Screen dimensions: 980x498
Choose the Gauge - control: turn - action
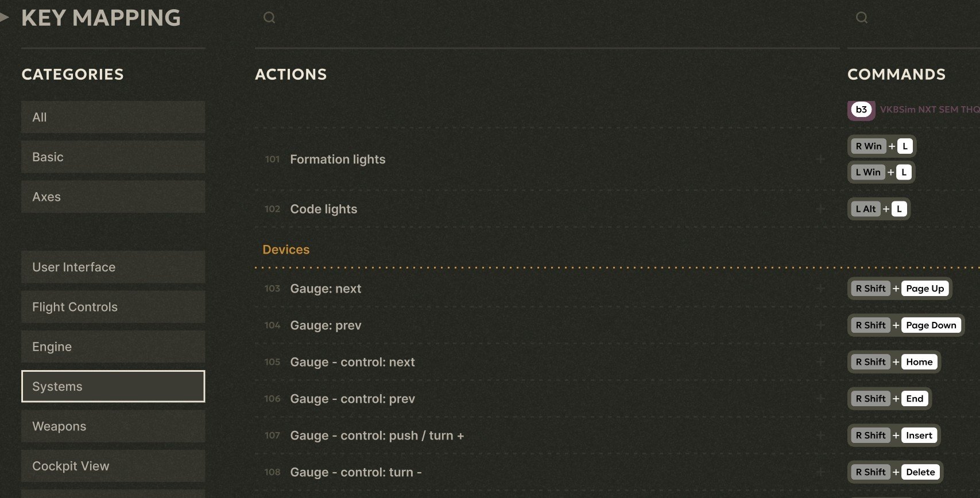coord(356,472)
